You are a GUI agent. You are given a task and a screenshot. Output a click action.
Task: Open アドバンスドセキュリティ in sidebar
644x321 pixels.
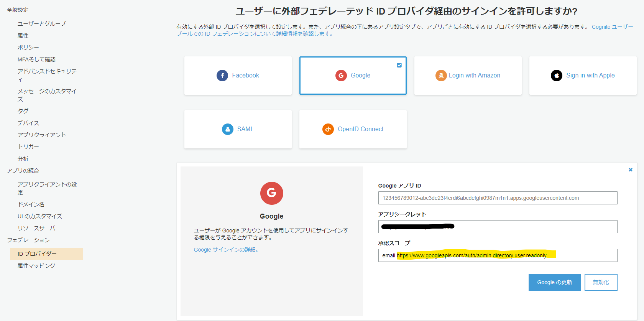coord(47,75)
